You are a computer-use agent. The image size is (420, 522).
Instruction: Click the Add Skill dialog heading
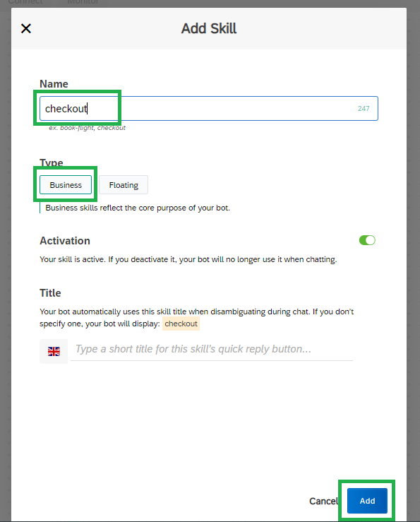[x=209, y=28]
